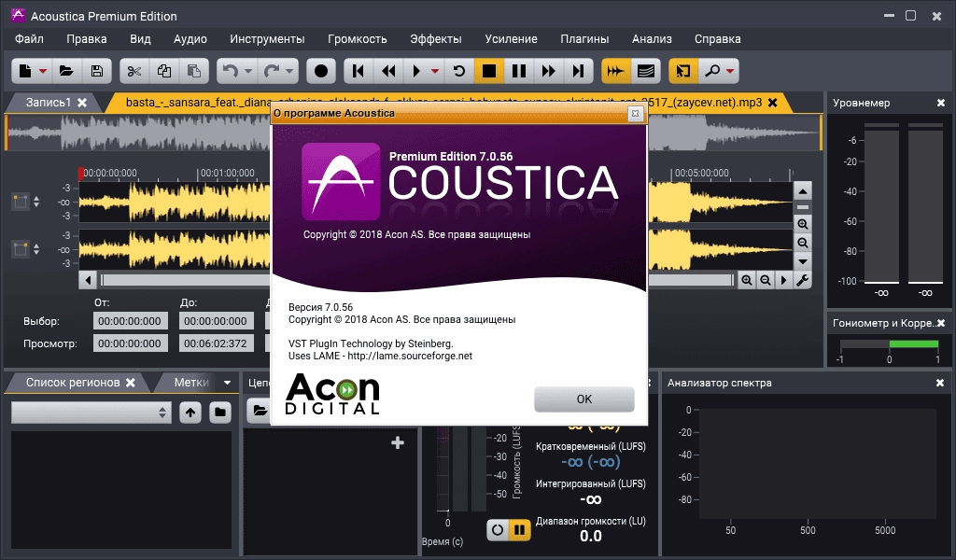The height and width of the screenshot is (560, 956).
Task: Open the Правка menu
Action: point(87,39)
